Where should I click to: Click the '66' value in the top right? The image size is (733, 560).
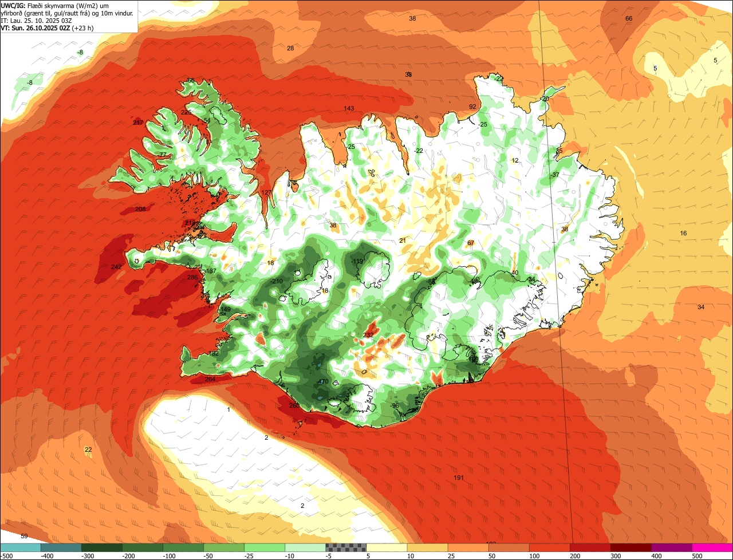pyautogui.click(x=629, y=19)
